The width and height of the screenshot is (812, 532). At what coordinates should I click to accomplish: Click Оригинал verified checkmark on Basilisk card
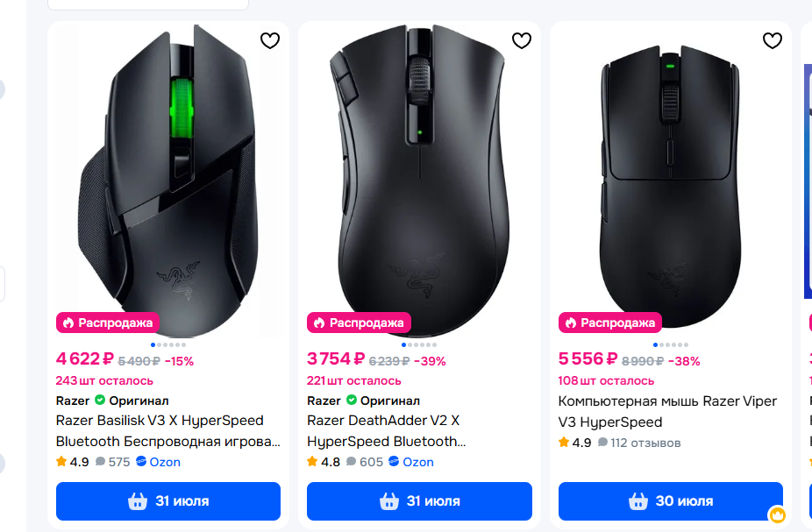100,401
